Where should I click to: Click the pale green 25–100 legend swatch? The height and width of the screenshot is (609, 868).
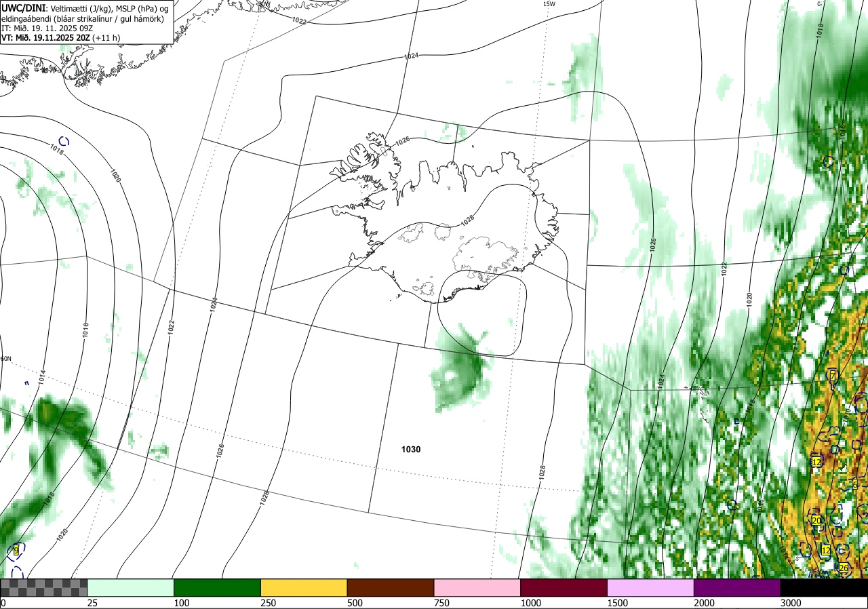point(131,587)
